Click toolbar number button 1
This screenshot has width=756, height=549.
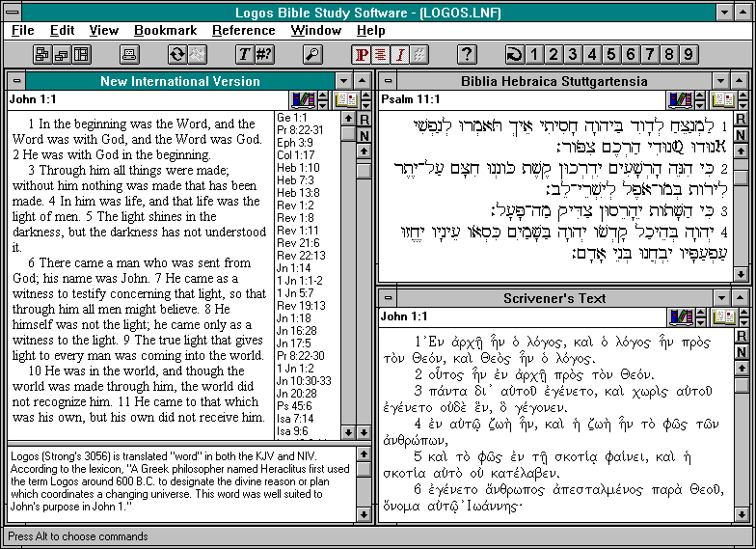pos(534,54)
